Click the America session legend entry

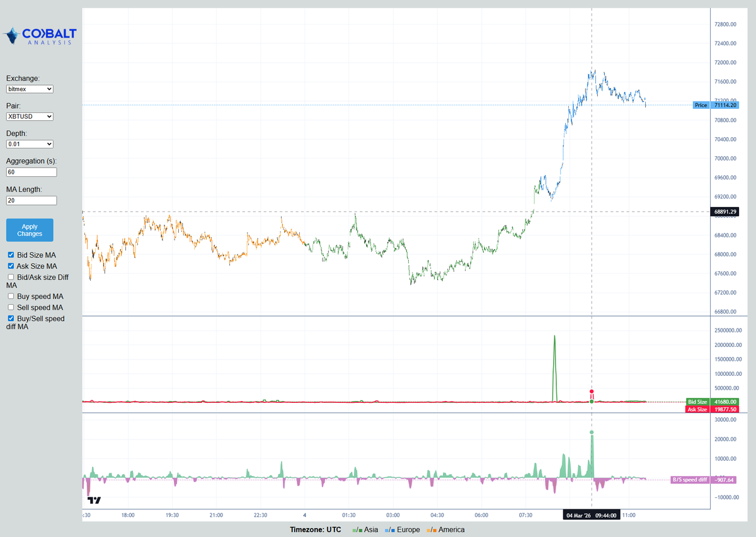446,529
